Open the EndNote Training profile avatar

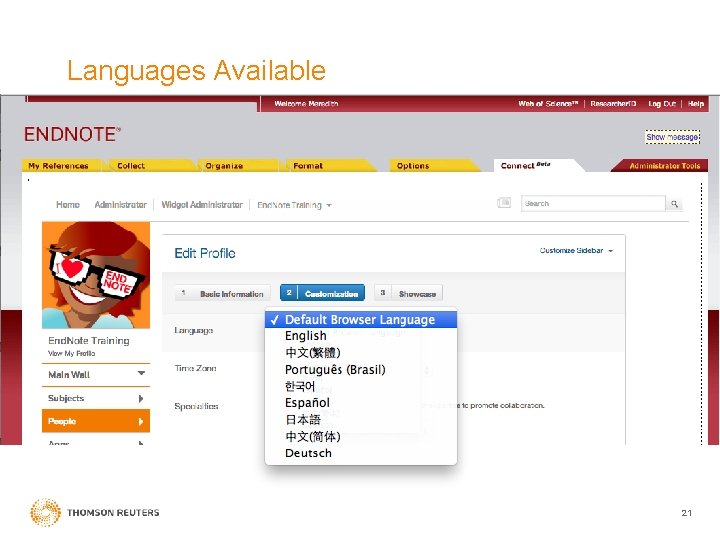(96, 275)
